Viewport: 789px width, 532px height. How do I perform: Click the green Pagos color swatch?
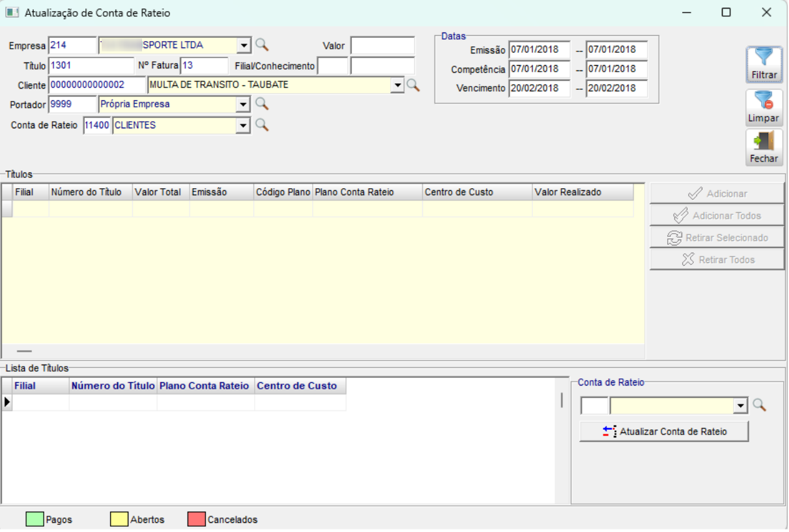tap(35, 519)
